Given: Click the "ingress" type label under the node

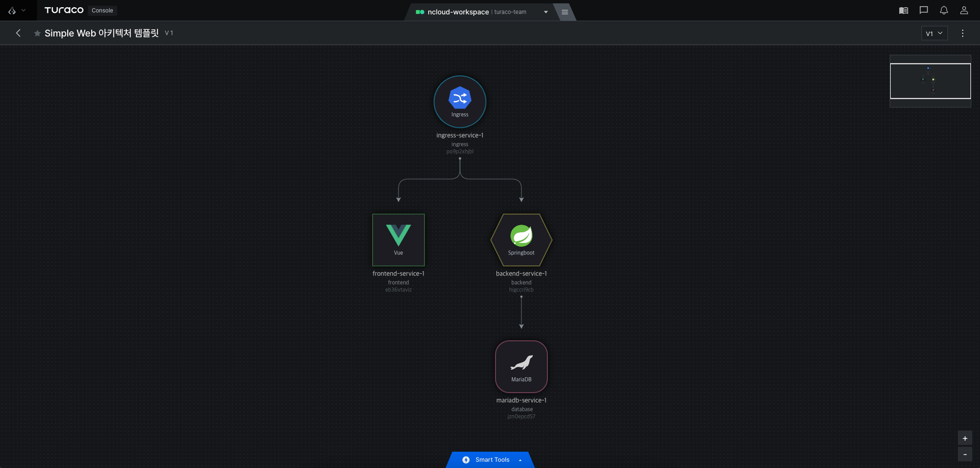Looking at the screenshot, I should (x=460, y=144).
